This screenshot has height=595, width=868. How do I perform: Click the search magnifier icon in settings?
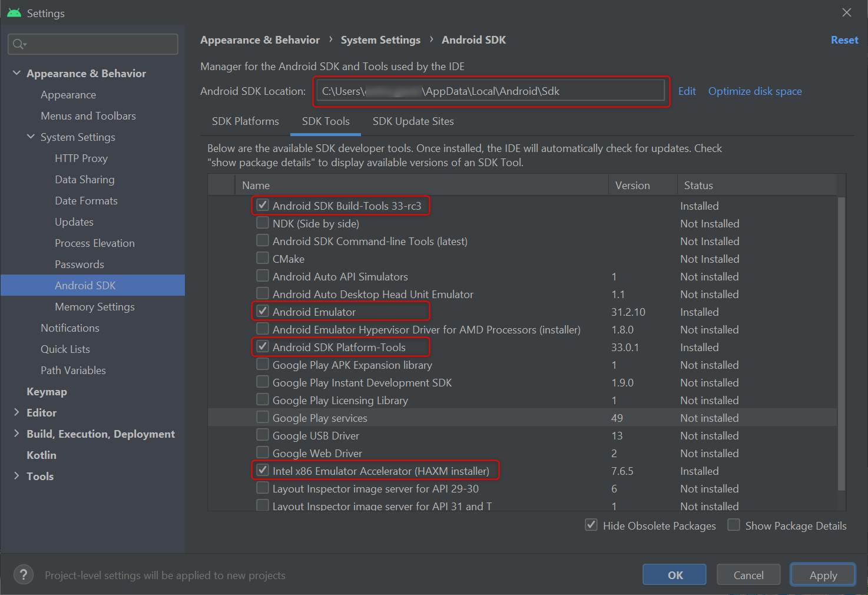[18, 44]
